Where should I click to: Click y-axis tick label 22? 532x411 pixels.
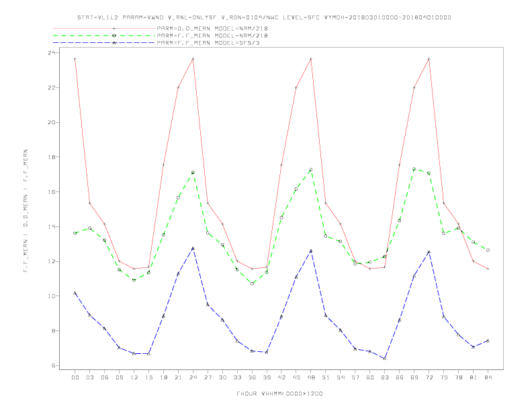pyautogui.click(x=52, y=88)
